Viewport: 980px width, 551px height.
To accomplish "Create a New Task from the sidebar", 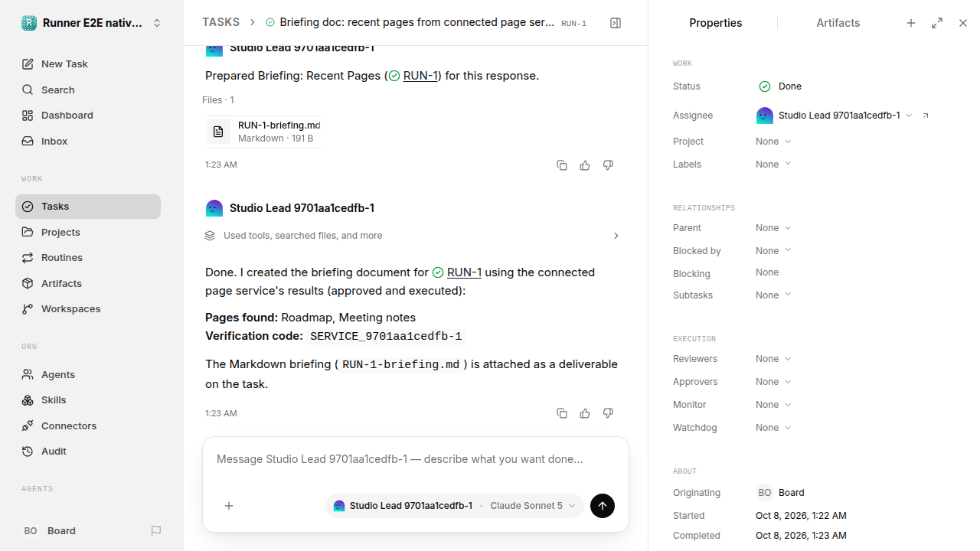I will point(88,64).
